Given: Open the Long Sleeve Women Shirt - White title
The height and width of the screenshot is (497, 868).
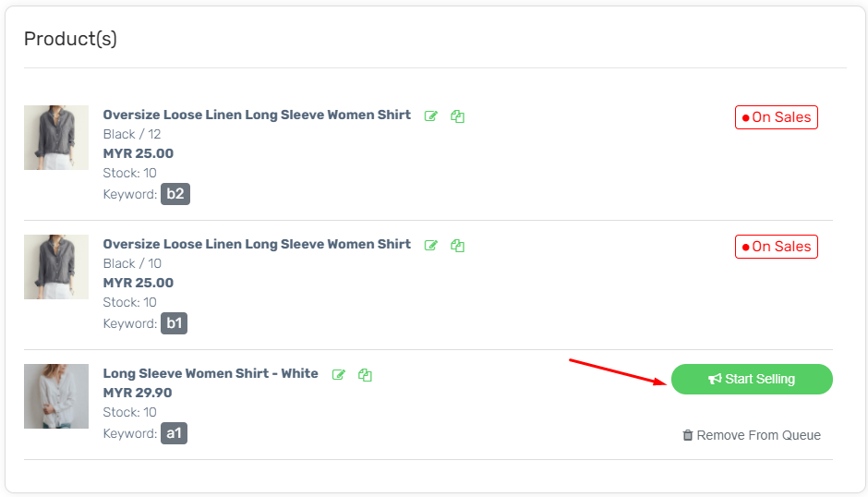Looking at the screenshot, I should point(211,374).
